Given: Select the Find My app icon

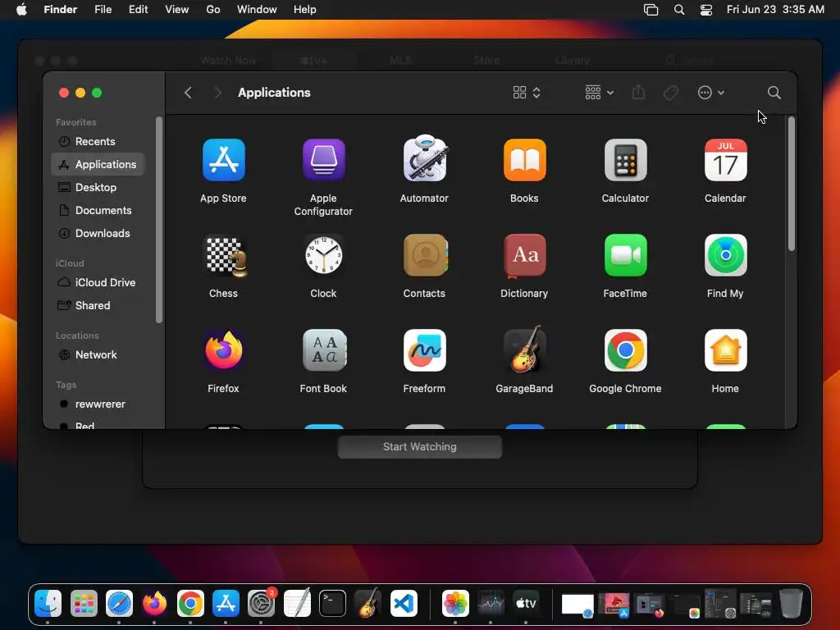Looking at the screenshot, I should [725, 256].
